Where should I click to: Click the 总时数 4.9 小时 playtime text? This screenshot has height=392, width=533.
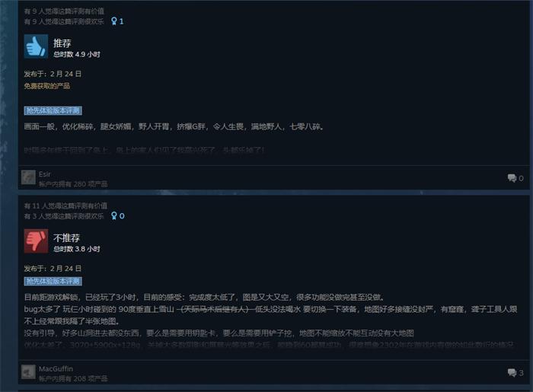[x=77, y=54]
